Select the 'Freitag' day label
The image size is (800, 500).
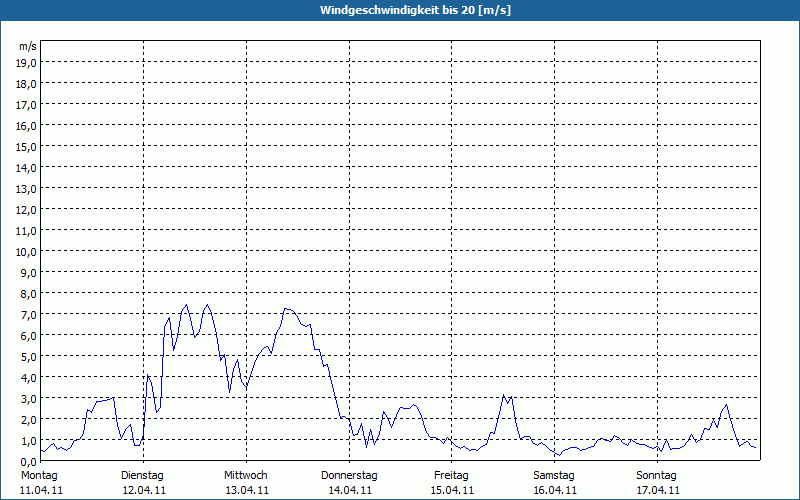[x=451, y=476]
